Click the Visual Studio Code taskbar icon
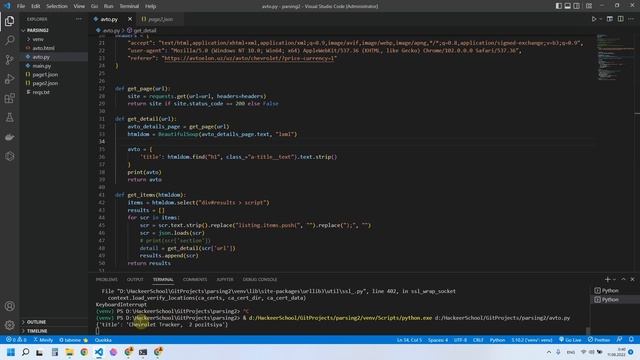 pos(99,352)
